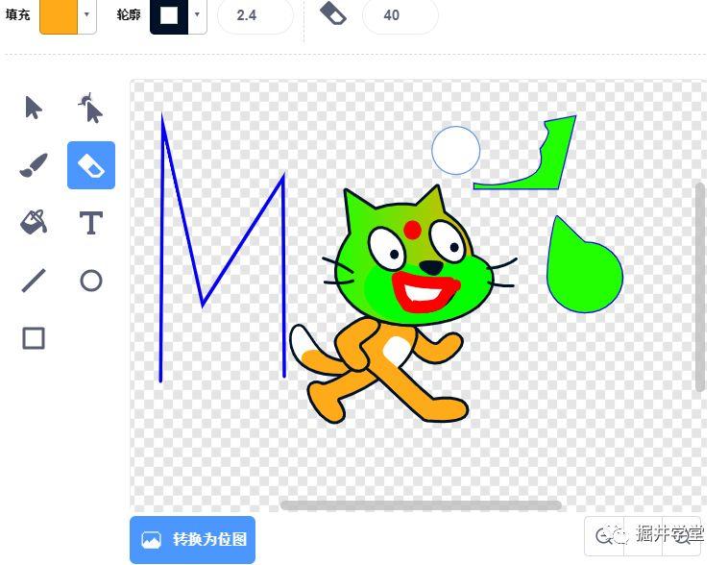Screen dimensions: 728x565
Task: Choose the Circle tool
Action: pyautogui.click(x=91, y=281)
